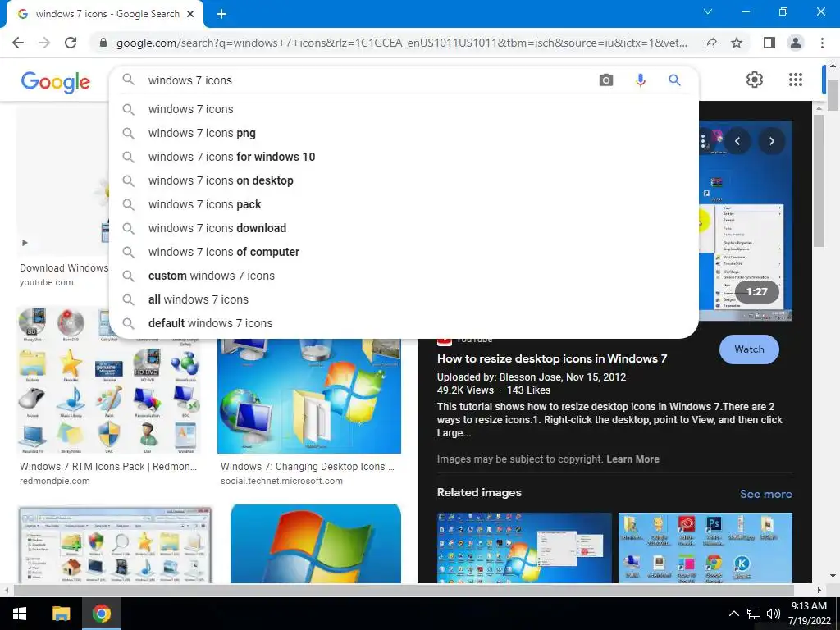The image size is (840, 630).
Task: Click the Chrome forward arrow
Action: click(44, 43)
